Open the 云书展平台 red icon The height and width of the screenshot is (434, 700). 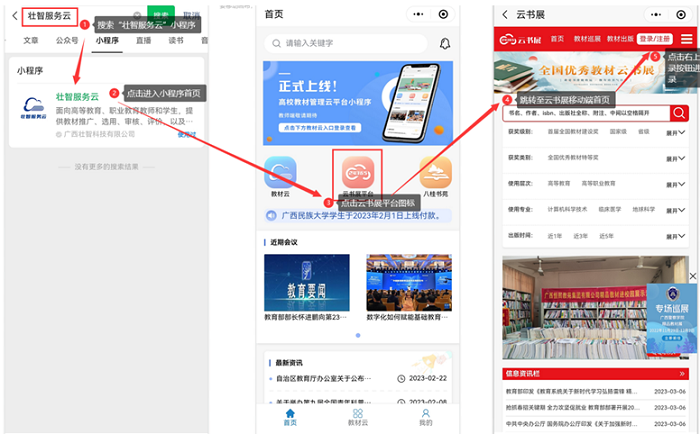click(x=359, y=172)
